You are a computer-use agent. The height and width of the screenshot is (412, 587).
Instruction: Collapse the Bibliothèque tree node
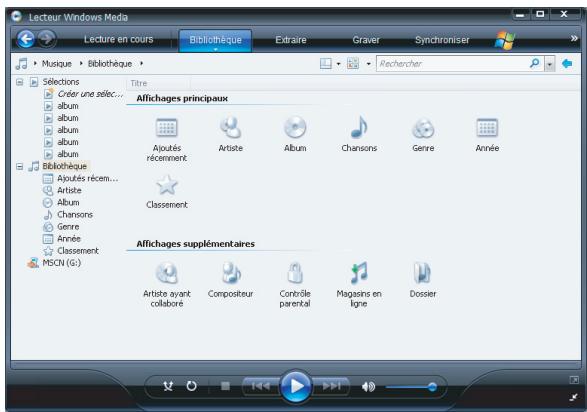click(x=19, y=167)
